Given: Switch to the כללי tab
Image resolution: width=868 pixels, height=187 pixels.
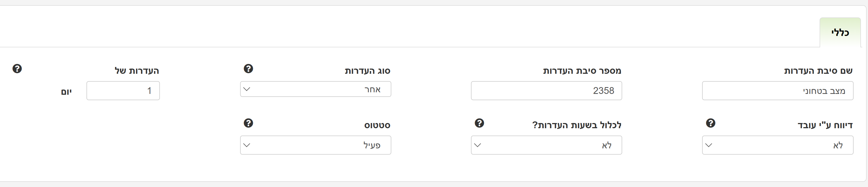Looking at the screenshot, I should coord(840,33).
